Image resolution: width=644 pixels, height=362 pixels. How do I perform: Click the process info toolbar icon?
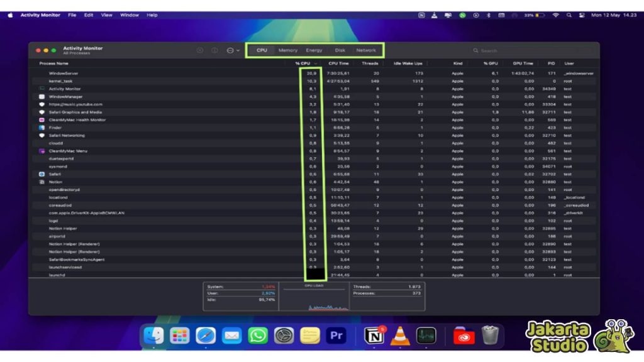214,50
